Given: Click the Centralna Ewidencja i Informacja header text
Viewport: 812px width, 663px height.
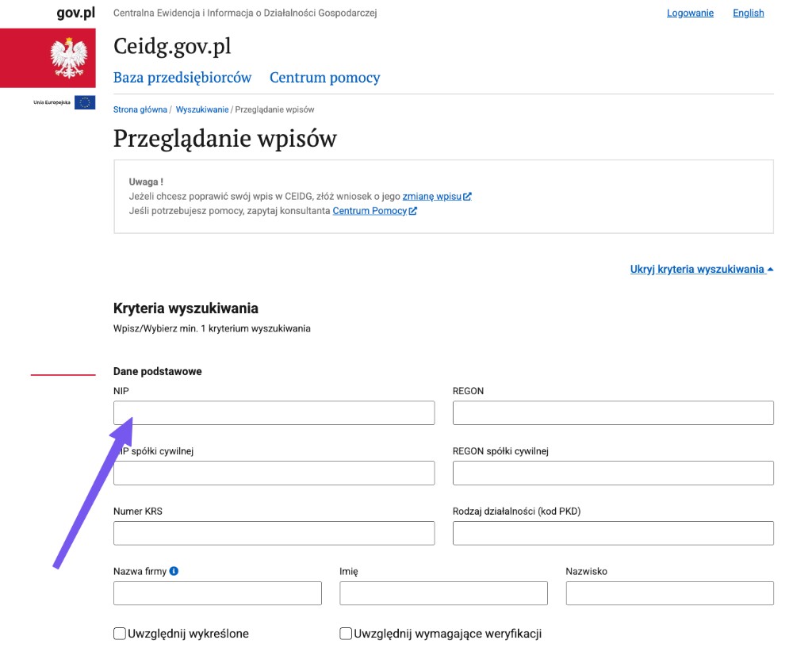Looking at the screenshot, I should pyautogui.click(x=245, y=13).
